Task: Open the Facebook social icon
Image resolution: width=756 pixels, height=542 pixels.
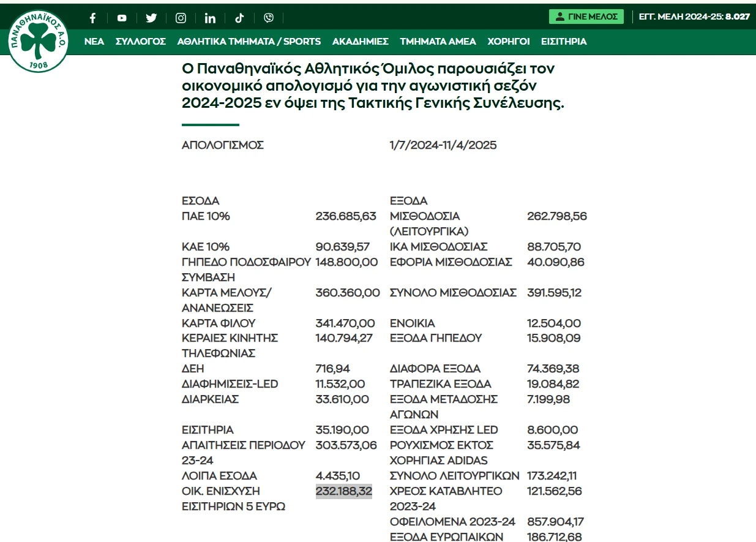Action: point(92,18)
